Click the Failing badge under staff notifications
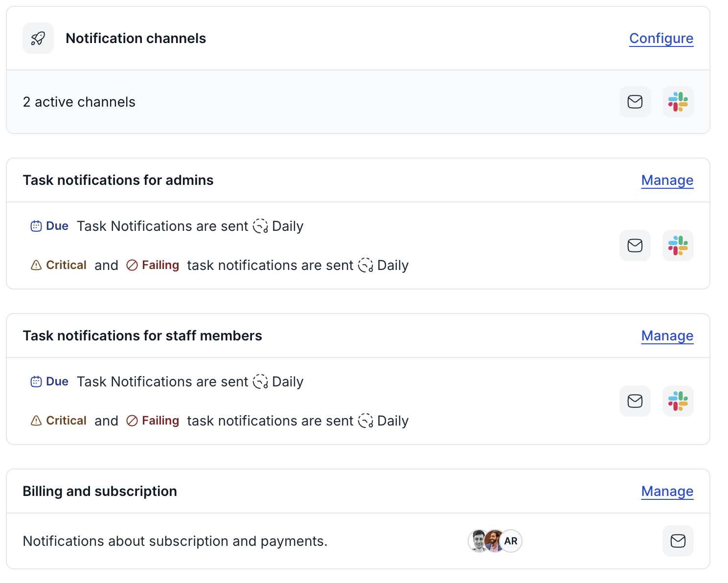The width and height of the screenshot is (728, 583). coord(153,421)
